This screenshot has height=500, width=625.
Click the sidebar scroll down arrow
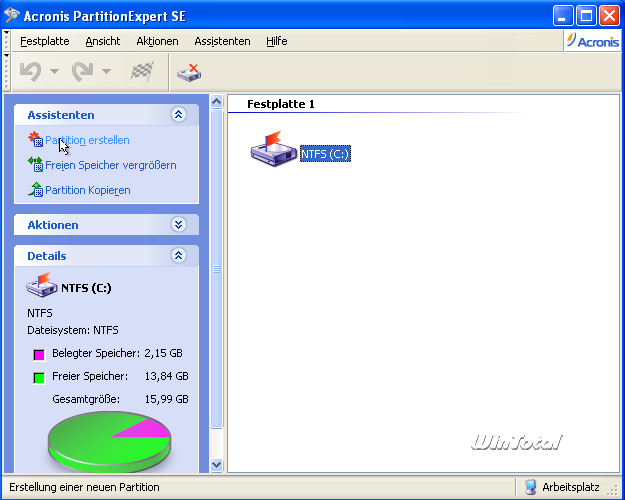tap(216, 465)
